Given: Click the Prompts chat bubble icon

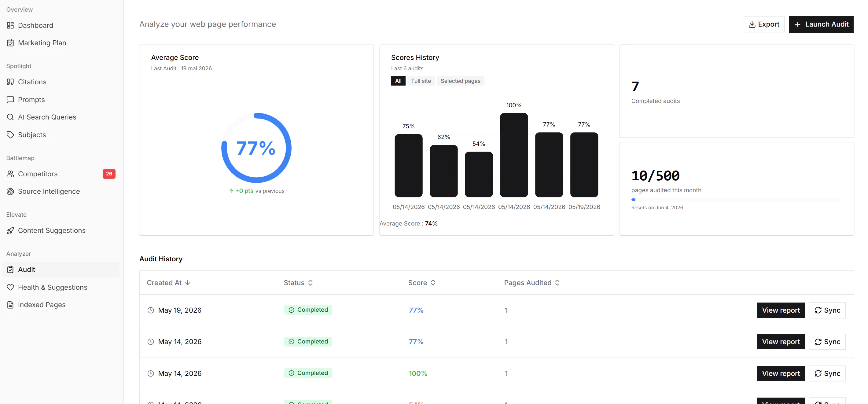Looking at the screenshot, I should (x=10, y=100).
